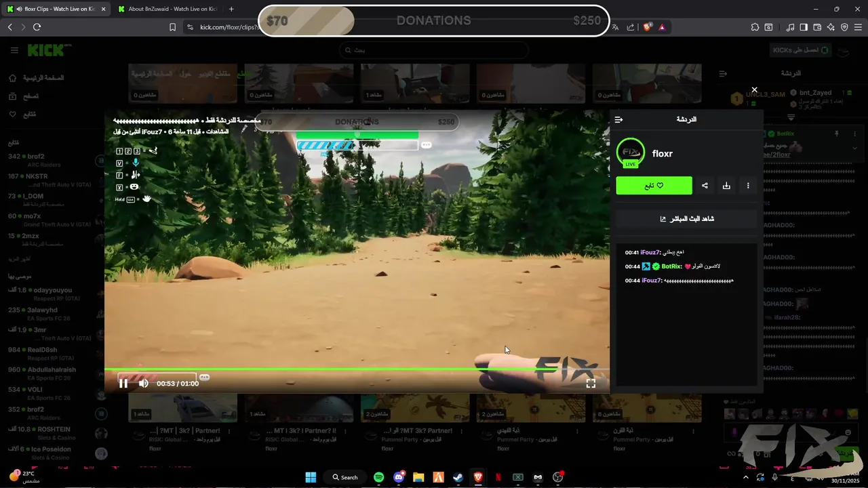Reload the current page
Image resolution: width=868 pixels, height=488 pixels.
point(37,27)
